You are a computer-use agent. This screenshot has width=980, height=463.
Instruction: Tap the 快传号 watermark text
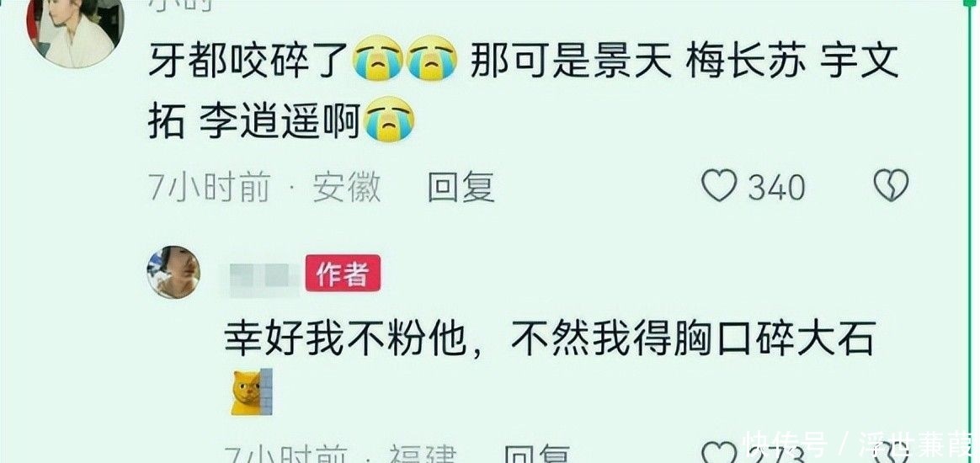(786, 446)
